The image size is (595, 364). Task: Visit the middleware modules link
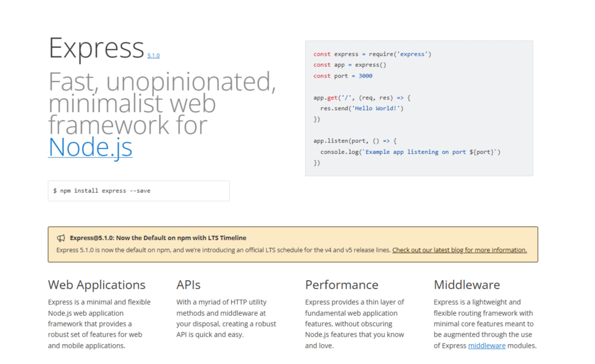[x=487, y=345]
